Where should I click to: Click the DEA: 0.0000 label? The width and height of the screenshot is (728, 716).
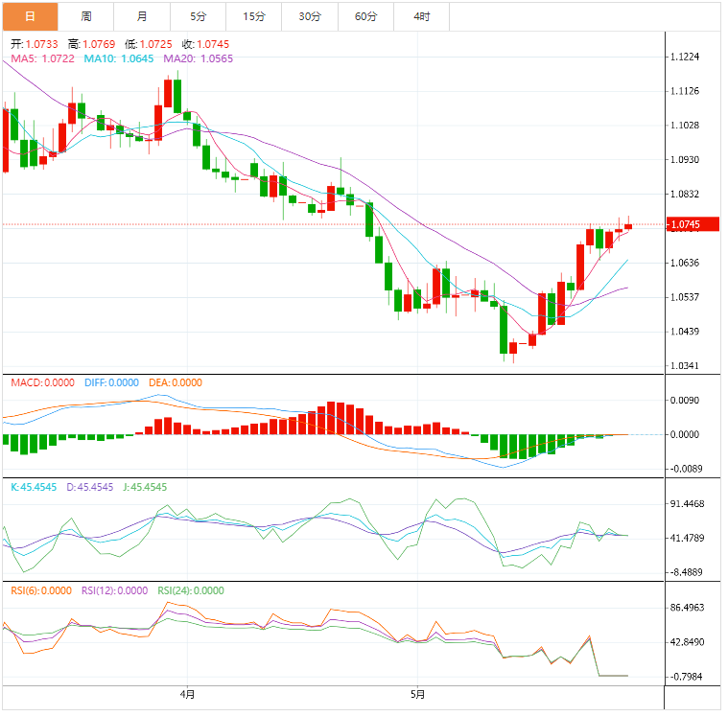tap(176, 382)
